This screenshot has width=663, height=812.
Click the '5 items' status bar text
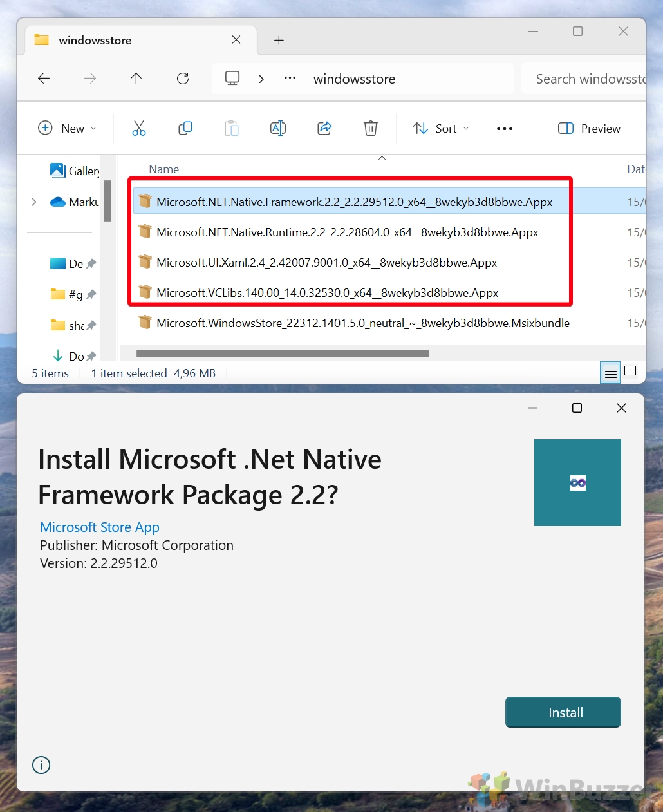pos(50,373)
